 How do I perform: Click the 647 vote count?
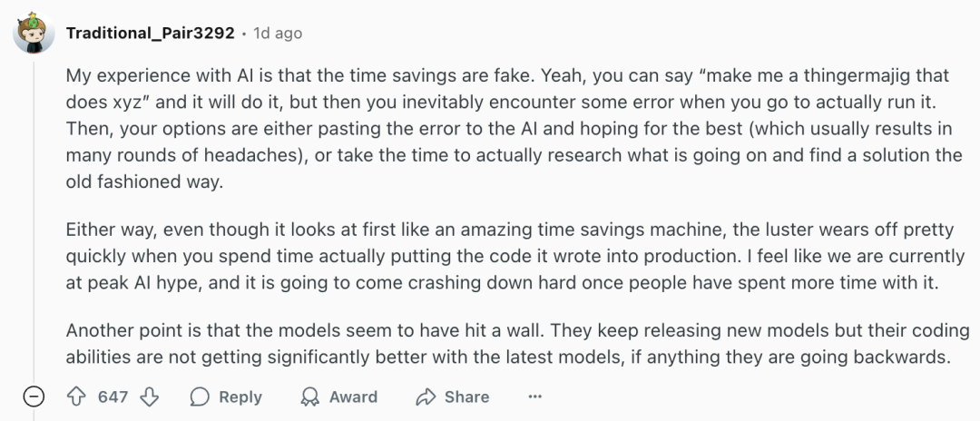pos(113,397)
